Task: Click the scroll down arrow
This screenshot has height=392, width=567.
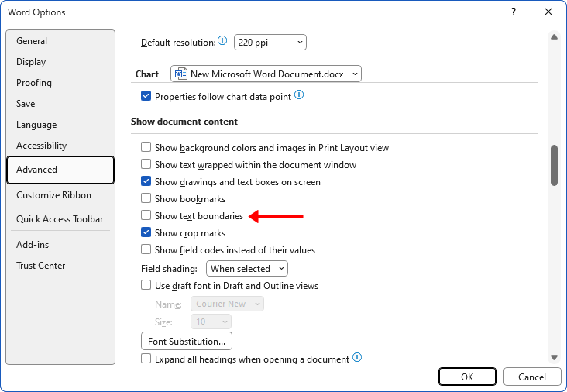Action: pos(554,356)
